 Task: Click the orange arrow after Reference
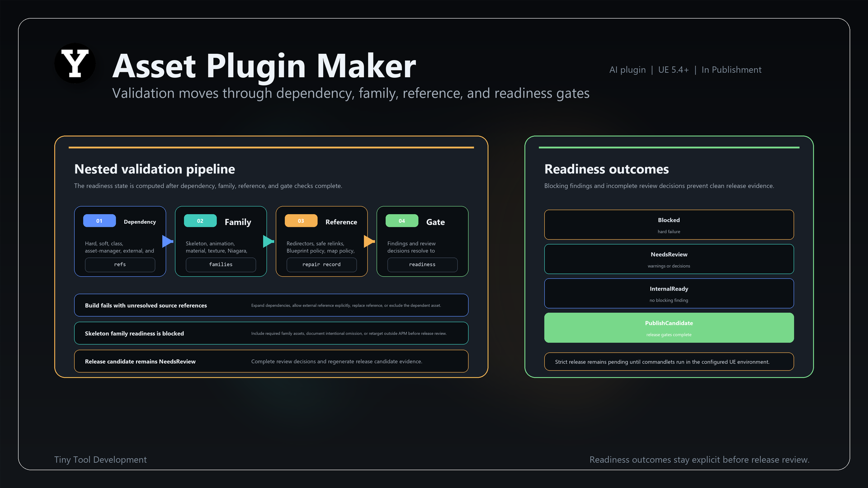coord(369,241)
